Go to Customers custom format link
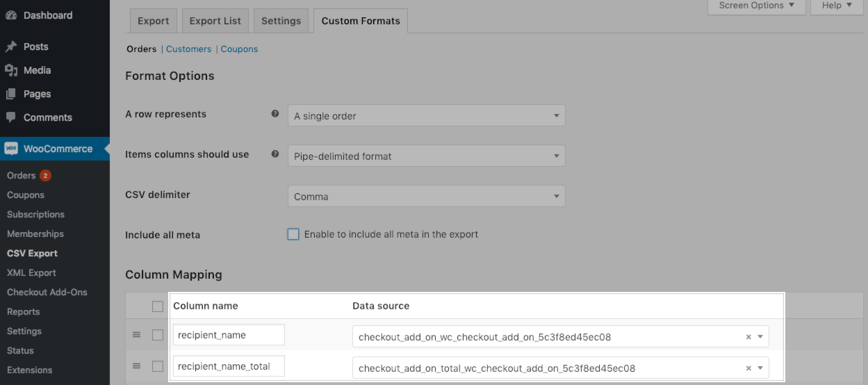The height and width of the screenshot is (385, 868). pos(188,49)
